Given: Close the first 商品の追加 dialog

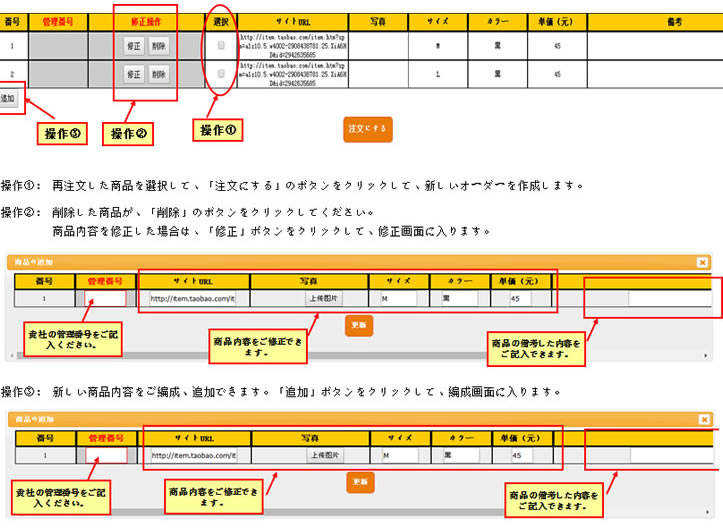Looking at the screenshot, I should tap(702, 262).
